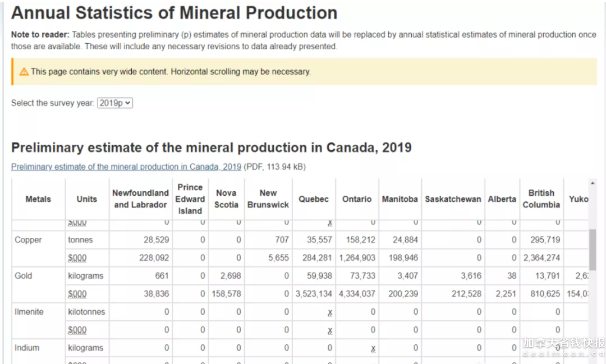The width and height of the screenshot is (606, 364).
Task: Click the x abbreviation in Ilmenite kilotonnes row
Action: point(330,312)
